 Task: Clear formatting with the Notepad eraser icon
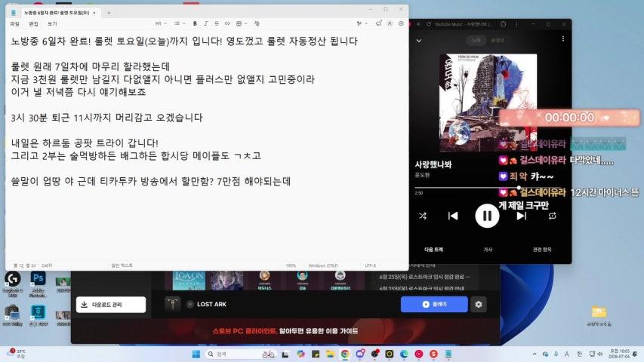pos(257,24)
